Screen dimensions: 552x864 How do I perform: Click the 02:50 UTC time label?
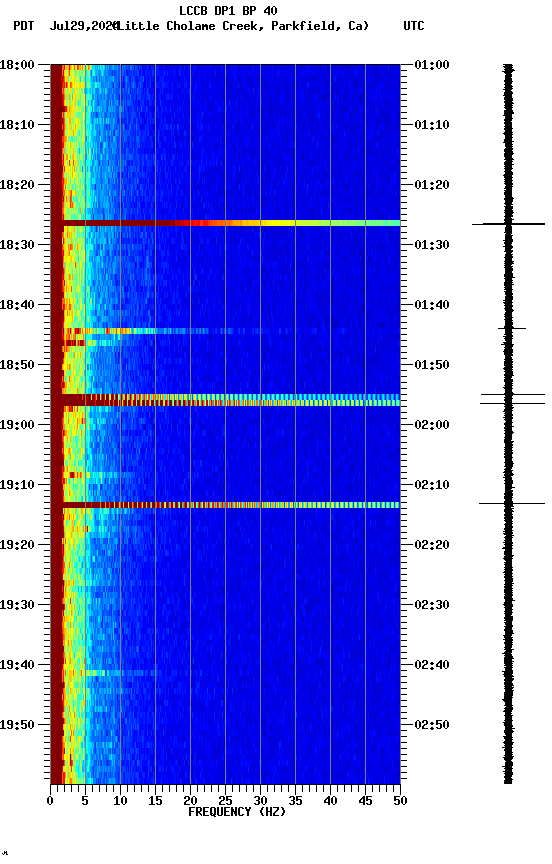point(432,726)
